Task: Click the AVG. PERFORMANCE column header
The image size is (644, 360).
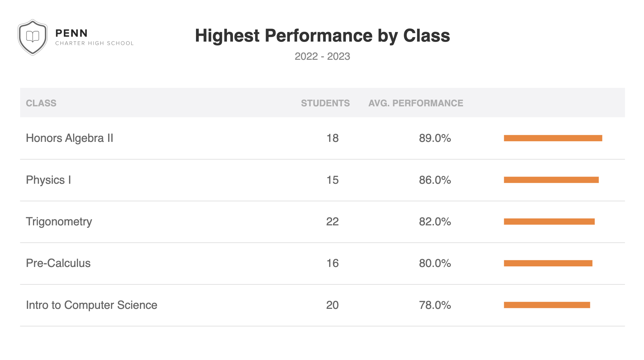Action: [x=415, y=103]
